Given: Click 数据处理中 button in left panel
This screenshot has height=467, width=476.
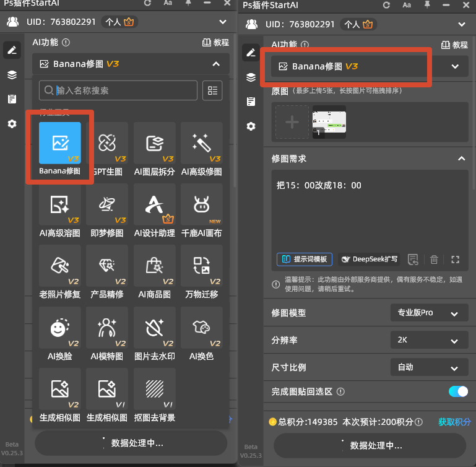Looking at the screenshot, I should coord(131,443).
